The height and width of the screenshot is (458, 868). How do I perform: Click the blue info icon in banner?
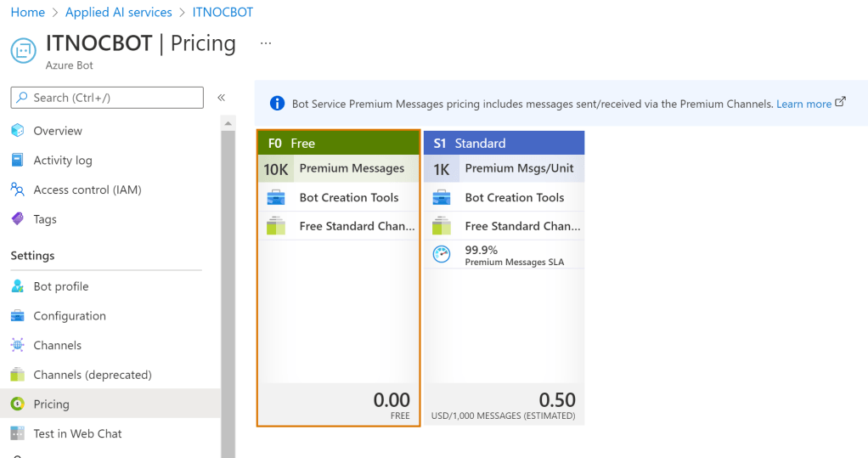click(x=277, y=104)
